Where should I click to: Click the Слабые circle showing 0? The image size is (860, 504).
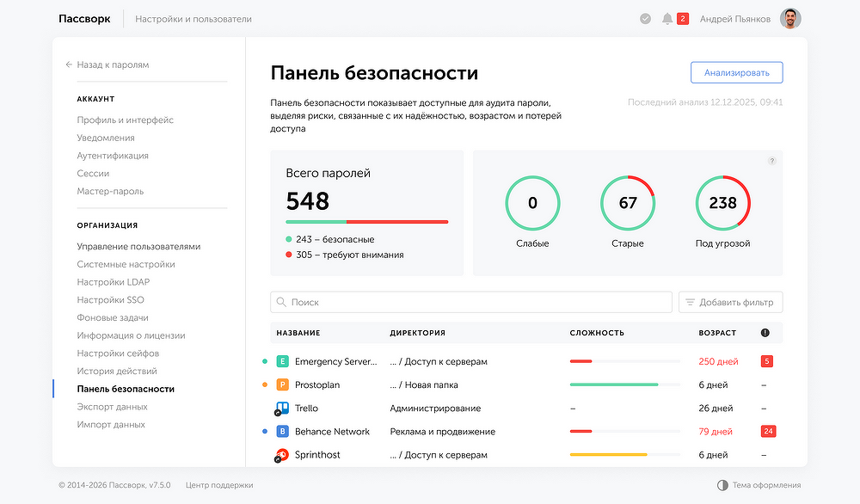[532, 203]
